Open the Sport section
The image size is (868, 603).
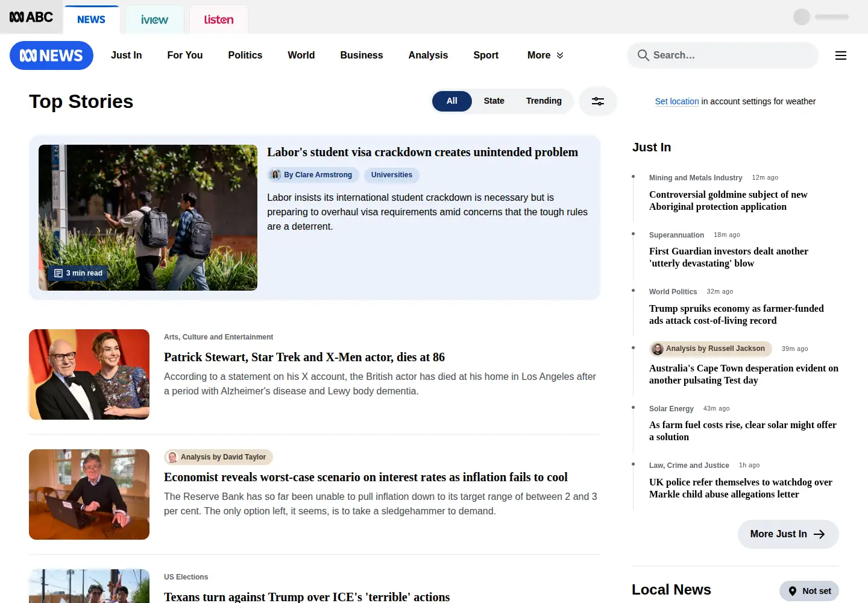(486, 55)
